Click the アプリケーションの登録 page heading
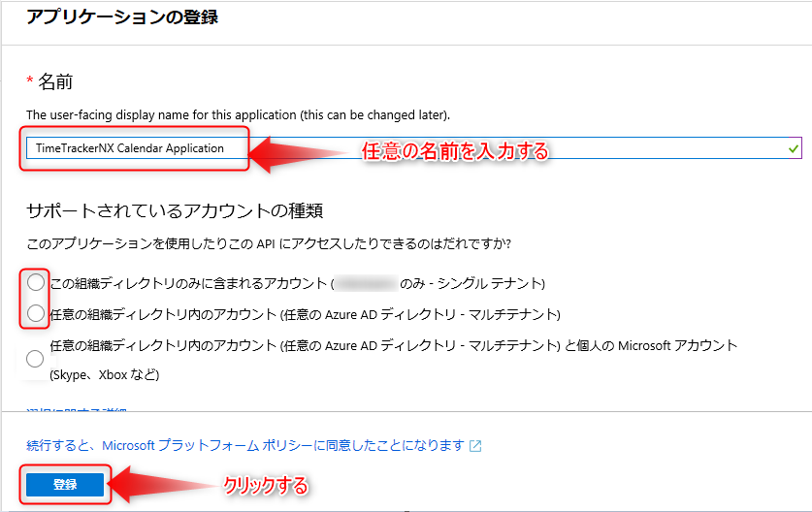The width and height of the screenshot is (812, 512). click(122, 17)
